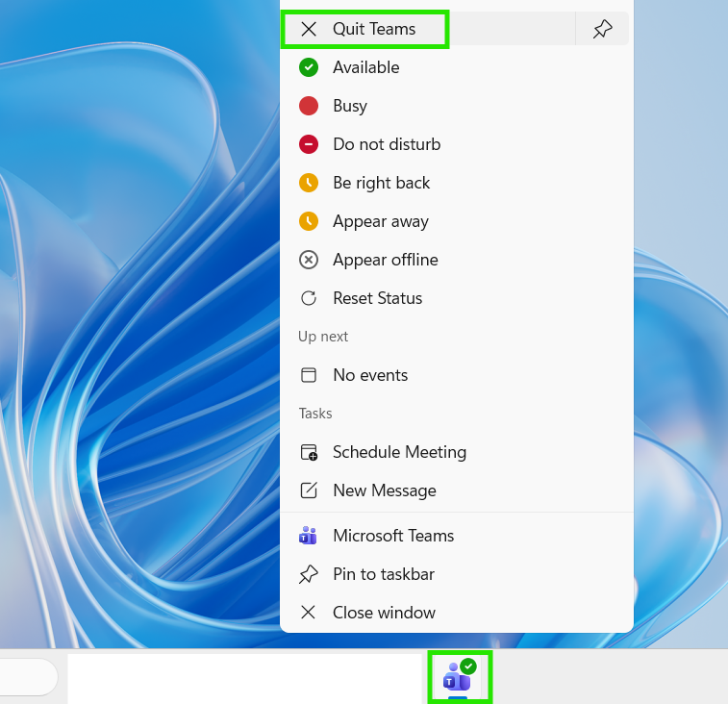728x704 pixels.
Task: Select the Busy status entry
Action: click(457, 106)
